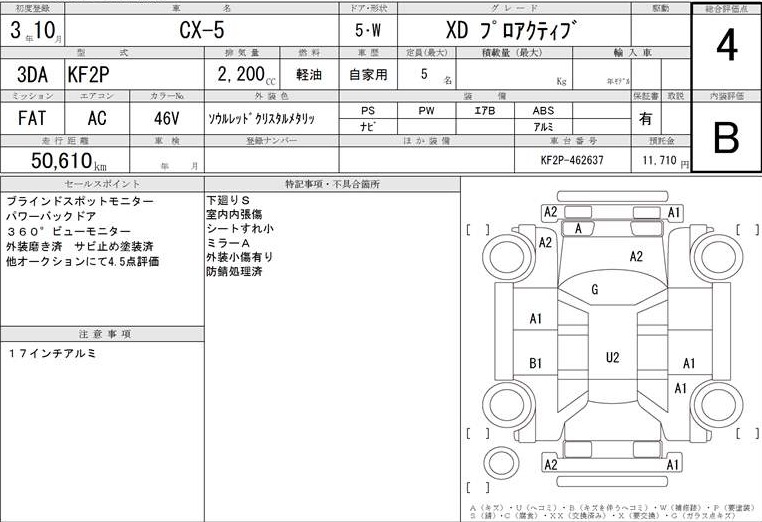This screenshot has height=522, width=762.
Task: Click the B1 mark on the car diagram
Action: click(535, 363)
